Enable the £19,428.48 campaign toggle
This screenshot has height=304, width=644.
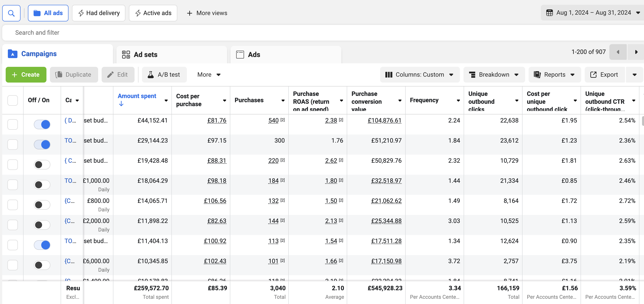(x=42, y=165)
